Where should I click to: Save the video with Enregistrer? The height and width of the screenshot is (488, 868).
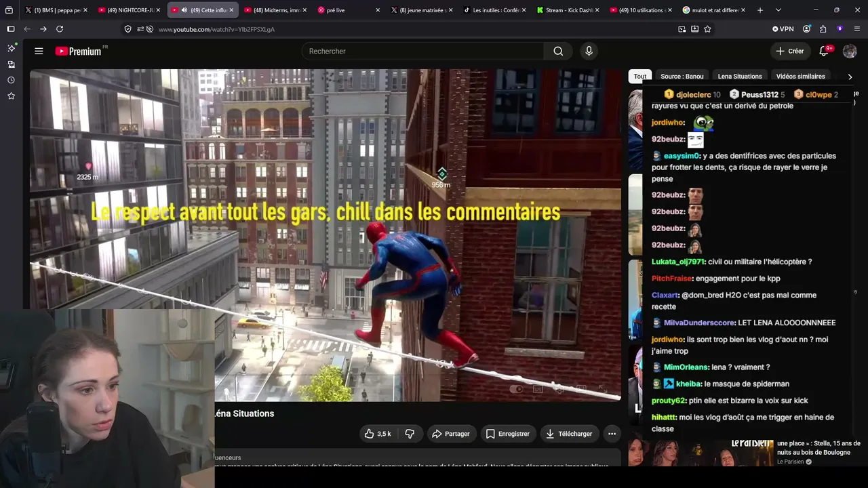[x=507, y=434]
